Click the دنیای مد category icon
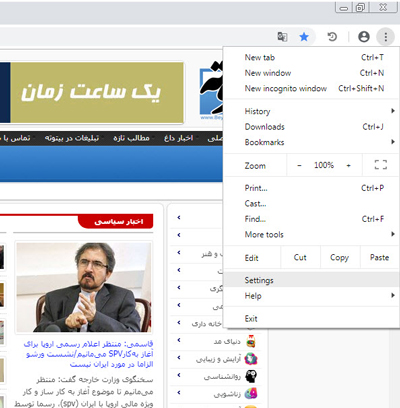The height and width of the screenshot is (408, 400). [x=251, y=341]
